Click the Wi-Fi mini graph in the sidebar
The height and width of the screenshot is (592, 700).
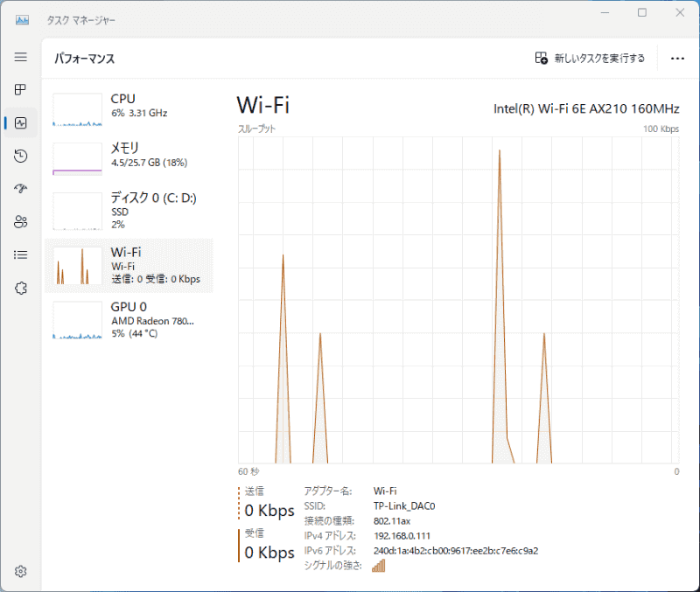tap(77, 265)
